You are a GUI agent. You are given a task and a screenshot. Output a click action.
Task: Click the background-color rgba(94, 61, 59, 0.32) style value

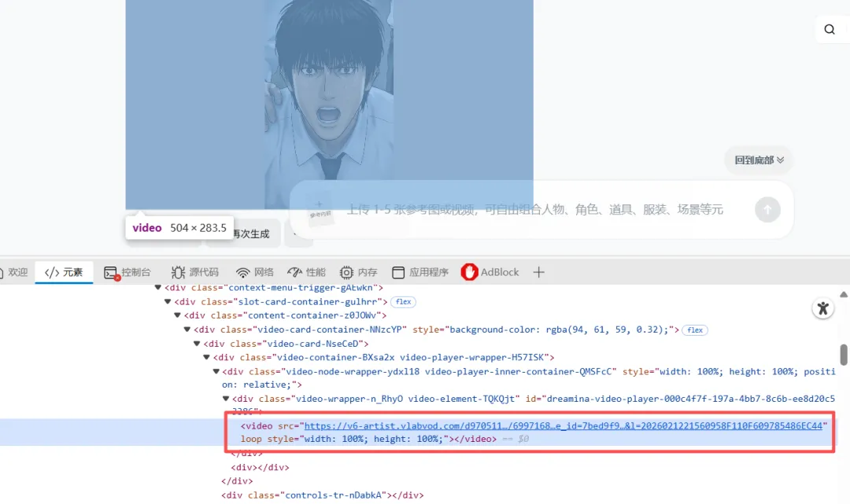pos(558,329)
